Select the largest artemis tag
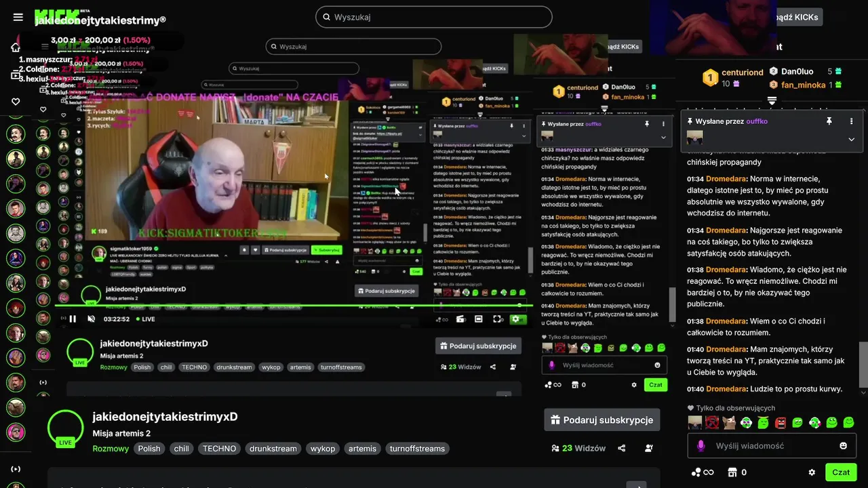This screenshot has height=488, width=868. 362,449
